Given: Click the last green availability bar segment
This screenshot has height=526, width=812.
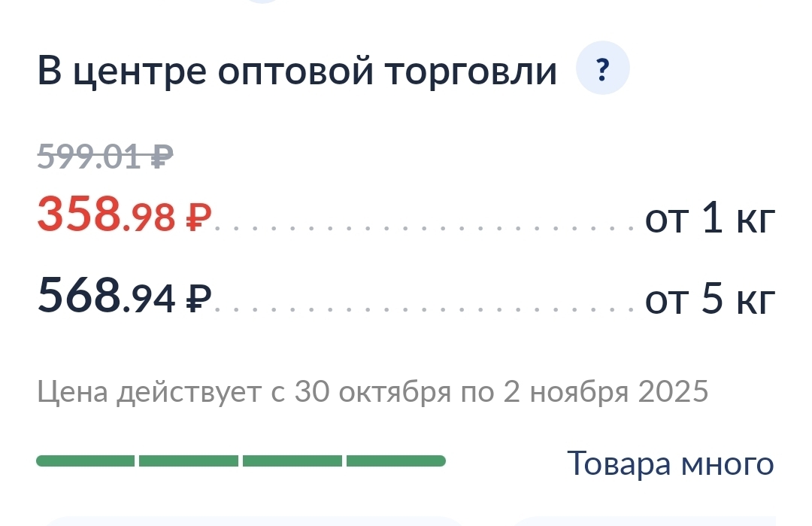Looking at the screenshot, I should [395, 461].
